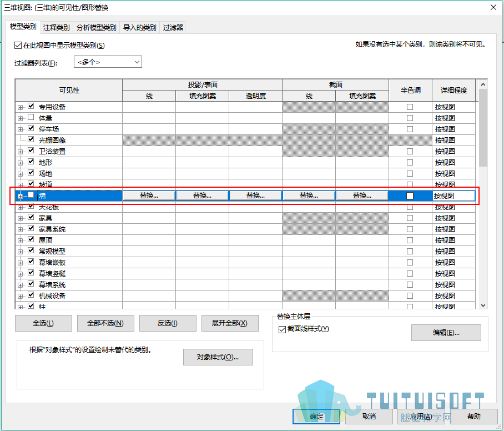Cancel the dialog with 取消

pos(369,417)
